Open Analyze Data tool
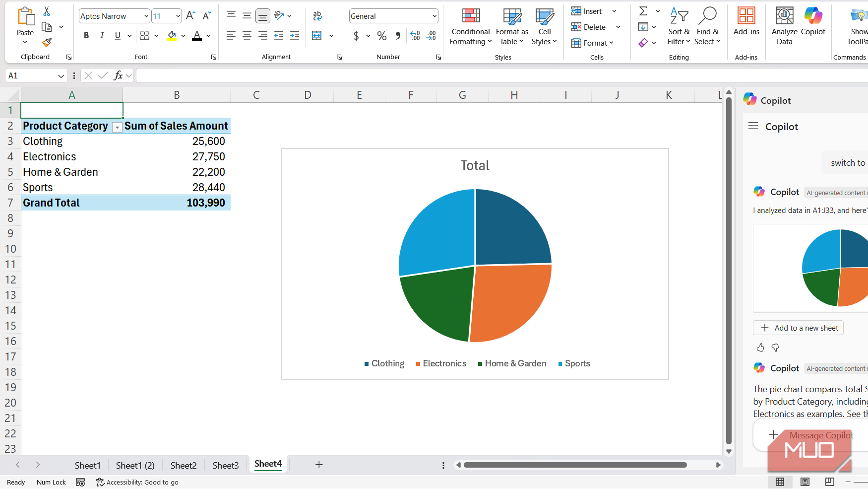The width and height of the screenshot is (868, 489). [x=784, y=26]
